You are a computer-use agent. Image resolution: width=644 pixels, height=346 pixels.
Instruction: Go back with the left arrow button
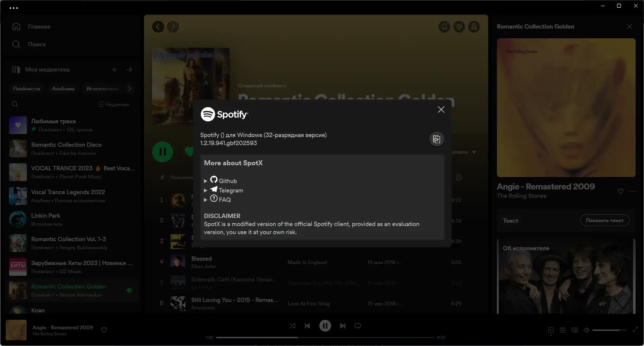(x=158, y=27)
